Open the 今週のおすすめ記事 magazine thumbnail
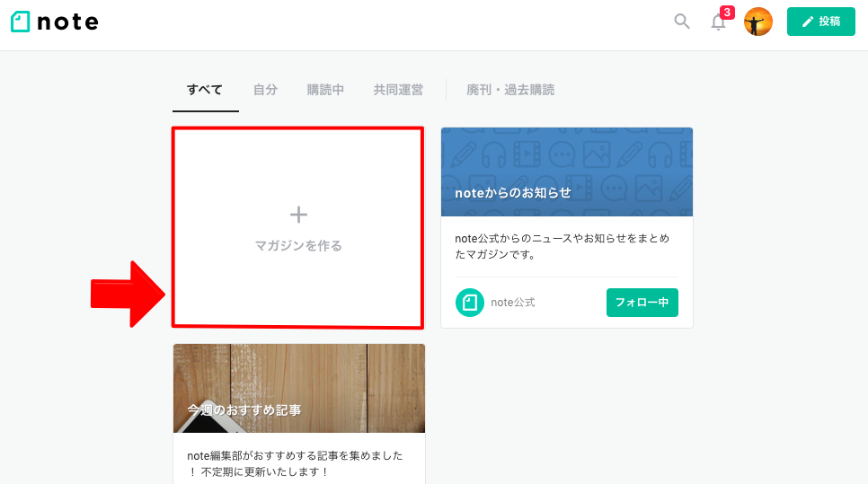Viewport: 868px width, 484px height. coord(299,388)
